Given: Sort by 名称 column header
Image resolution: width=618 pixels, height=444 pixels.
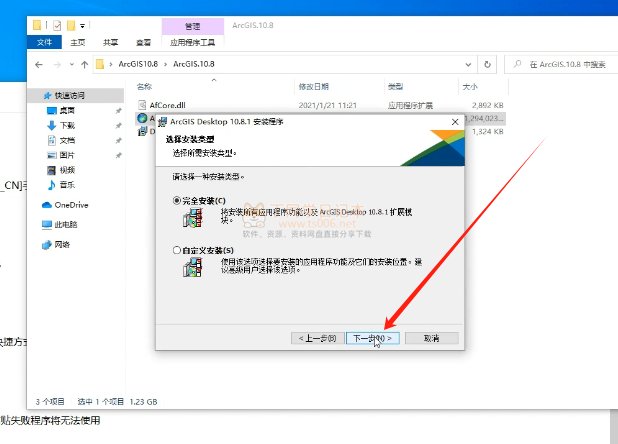Looking at the screenshot, I should [144, 87].
